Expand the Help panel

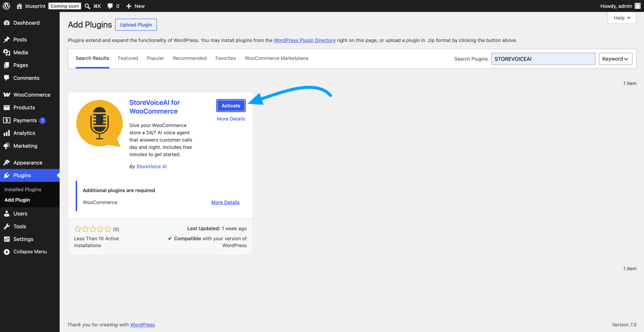(x=622, y=18)
